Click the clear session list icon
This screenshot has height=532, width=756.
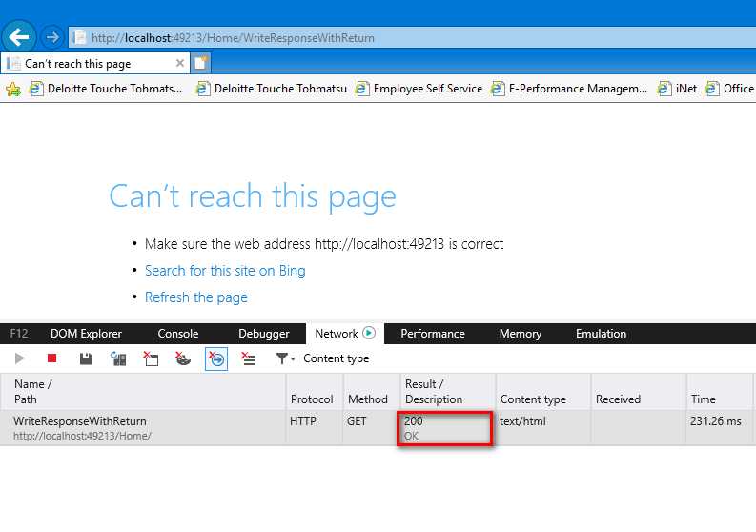(x=249, y=358)
